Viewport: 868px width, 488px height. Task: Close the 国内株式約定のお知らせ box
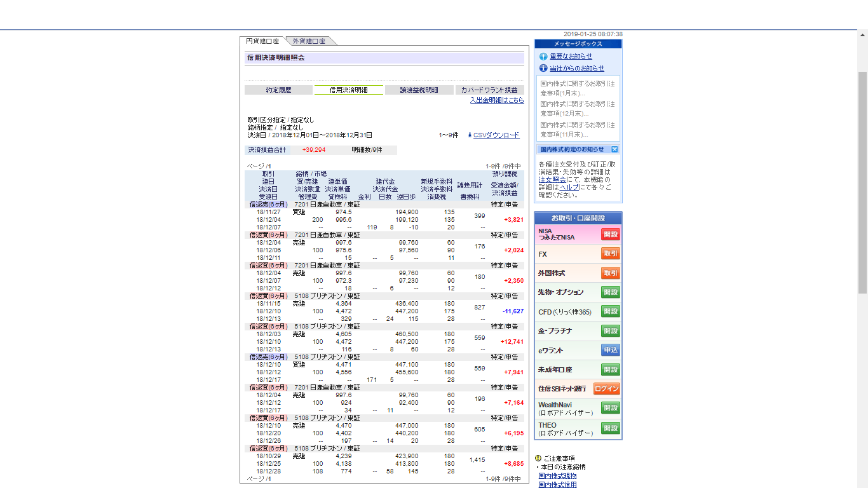(614, 149)
